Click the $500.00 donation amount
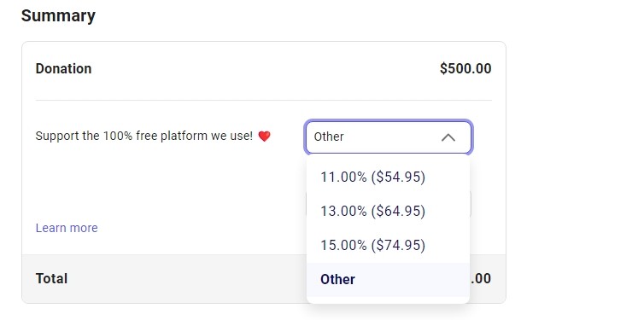Screen dimensions: 644x320 pos(465,68)
